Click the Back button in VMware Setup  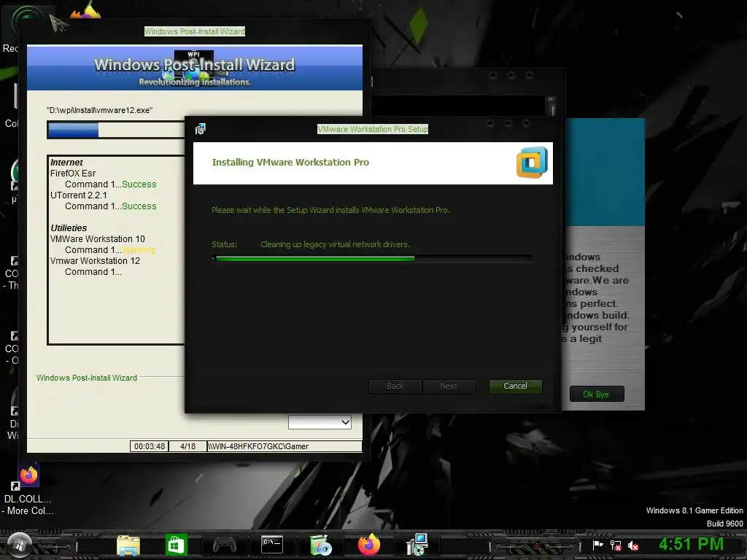pyautogui.click(x=395, y=386)
